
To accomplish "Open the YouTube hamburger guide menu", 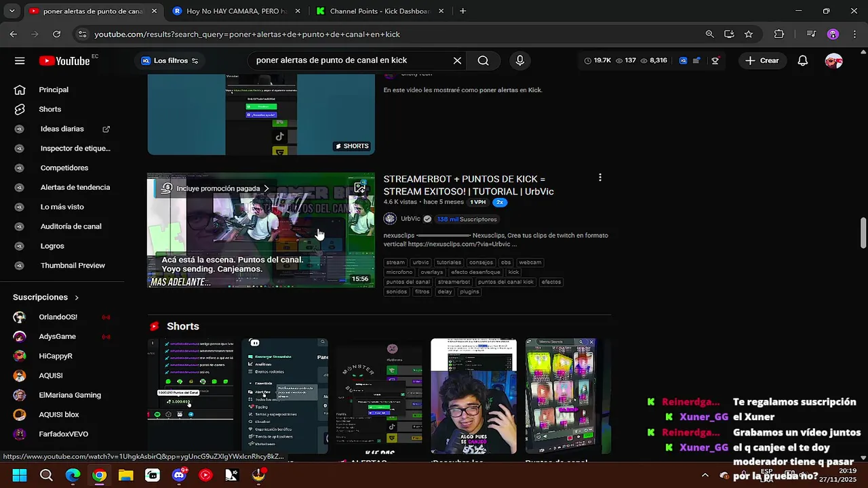I will [x=20, y=61].
